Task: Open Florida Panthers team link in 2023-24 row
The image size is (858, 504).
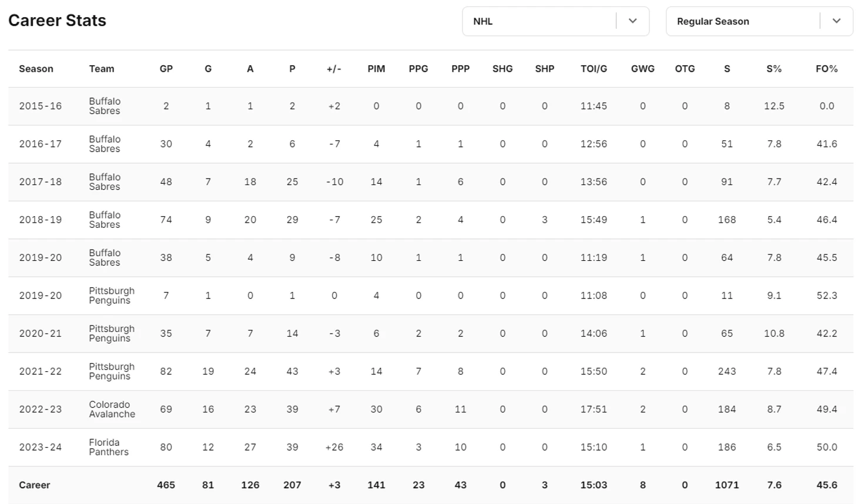Action: (109, 447)
